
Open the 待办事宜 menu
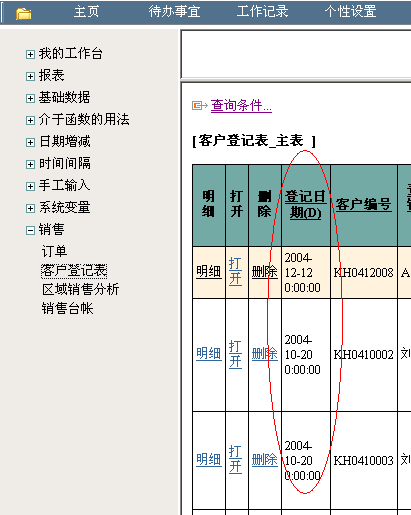[x=174, y=11]
